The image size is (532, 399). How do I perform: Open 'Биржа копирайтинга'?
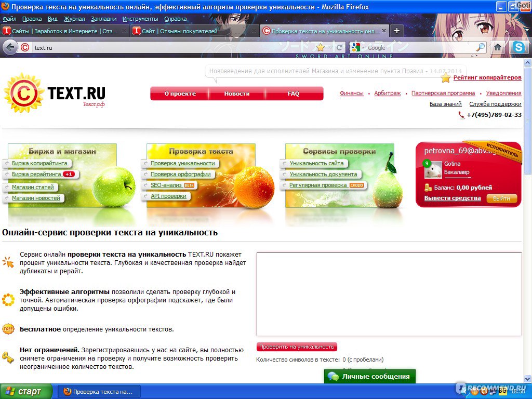(x=39, y=164)
